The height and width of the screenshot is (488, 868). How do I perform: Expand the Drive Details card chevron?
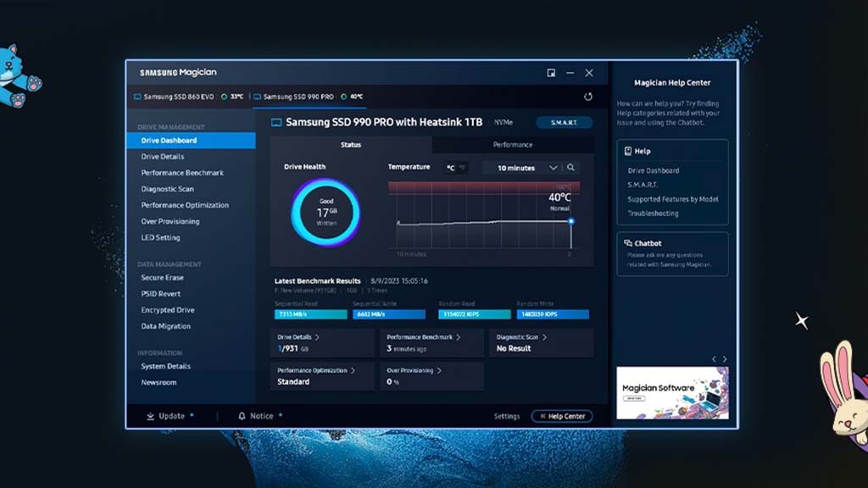click(x=317, y=337)
